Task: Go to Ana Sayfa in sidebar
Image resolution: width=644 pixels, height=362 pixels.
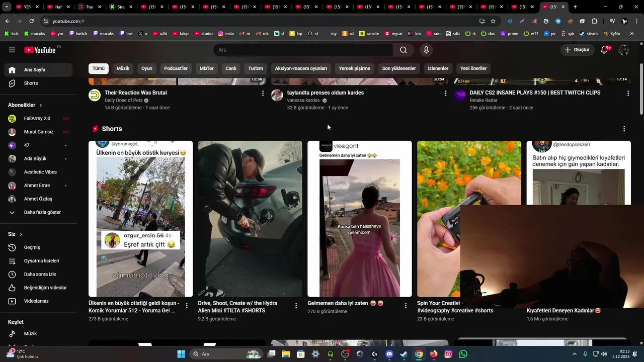Action: [x=39, y=70]
